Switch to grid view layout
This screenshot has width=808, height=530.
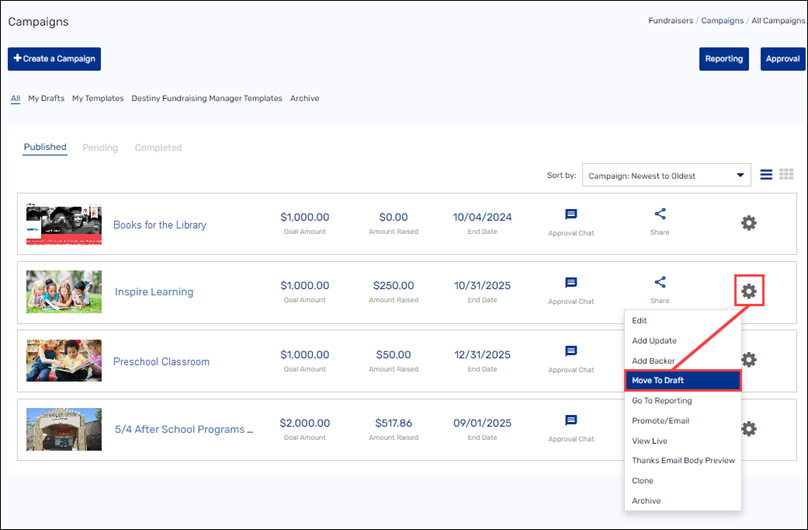(786, 175)
